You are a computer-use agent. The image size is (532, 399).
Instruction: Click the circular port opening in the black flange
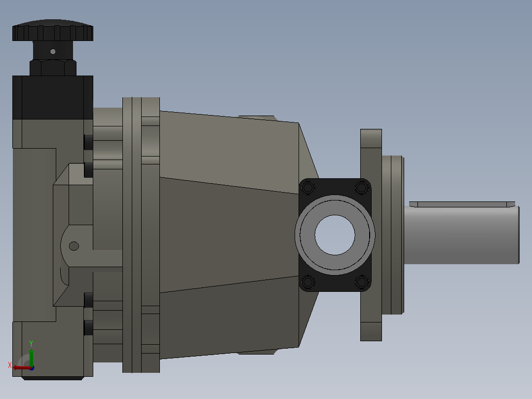click(x=335, y=235)
